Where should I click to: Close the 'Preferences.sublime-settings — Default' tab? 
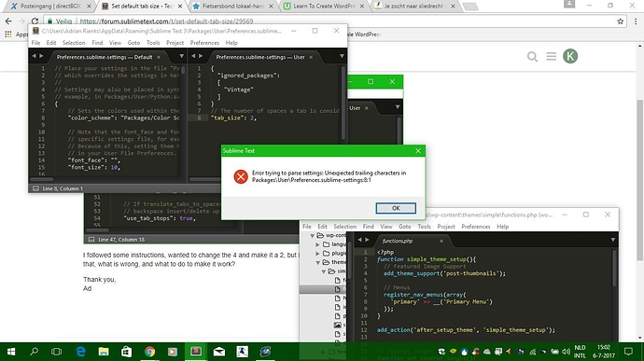pyautogui.click(x=159, y=57)
